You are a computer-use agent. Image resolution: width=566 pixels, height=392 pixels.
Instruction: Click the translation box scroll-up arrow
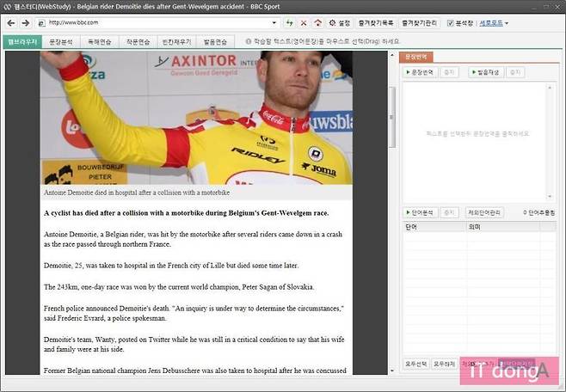tap(550, 88)
